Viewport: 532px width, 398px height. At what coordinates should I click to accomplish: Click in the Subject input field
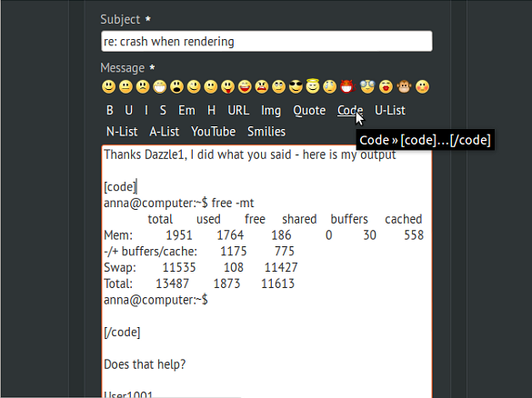pyautogui.click(x=266, y=42)
